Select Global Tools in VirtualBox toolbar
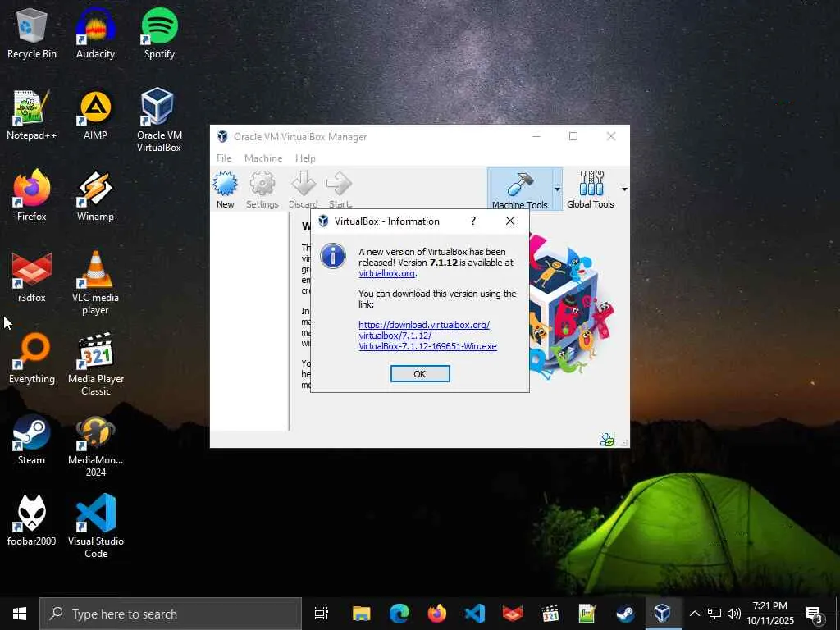840x630 pixels. [591, 189]
